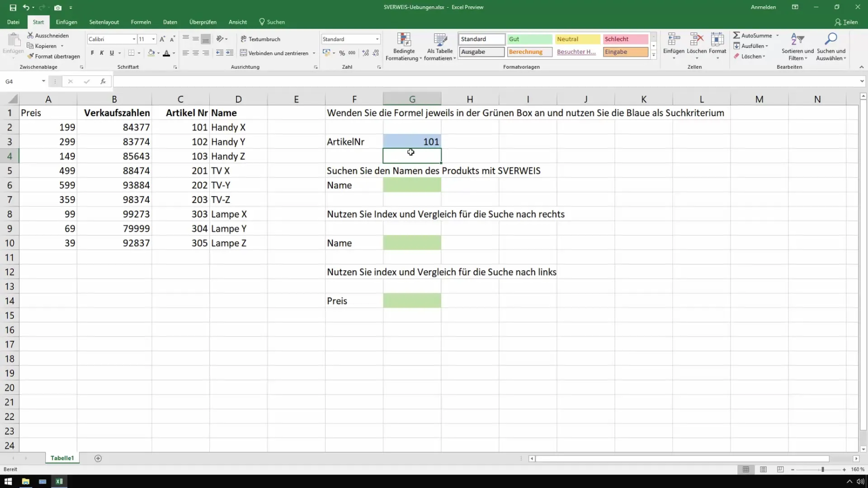Open the Standard number format dropdown
Screen dimensions: 868x488
coord(377,39)
